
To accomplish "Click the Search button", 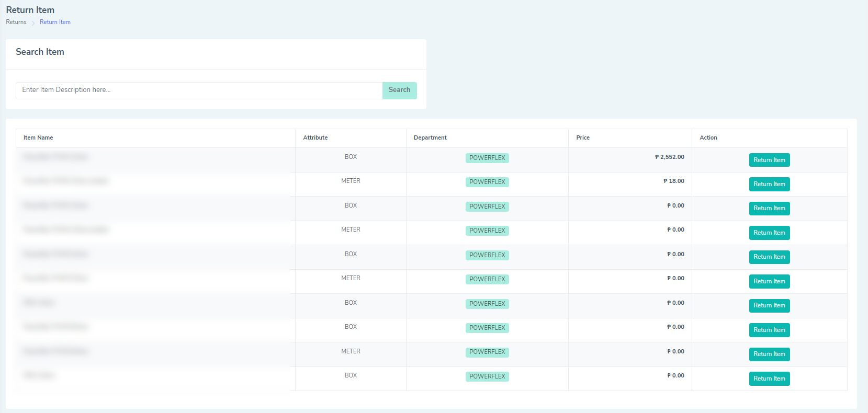I will pos(399,90).
